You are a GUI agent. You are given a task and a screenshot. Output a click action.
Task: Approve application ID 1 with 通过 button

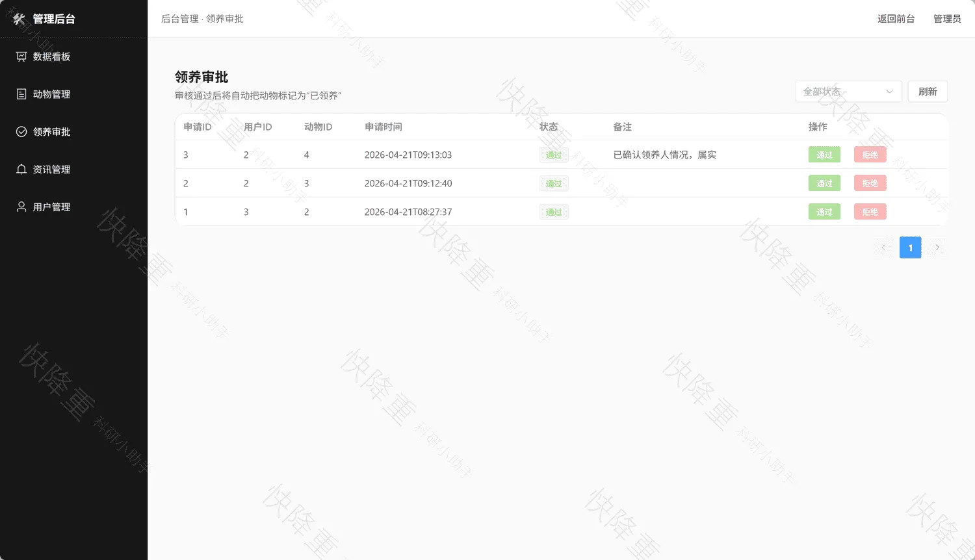click(x=824, y=212)
